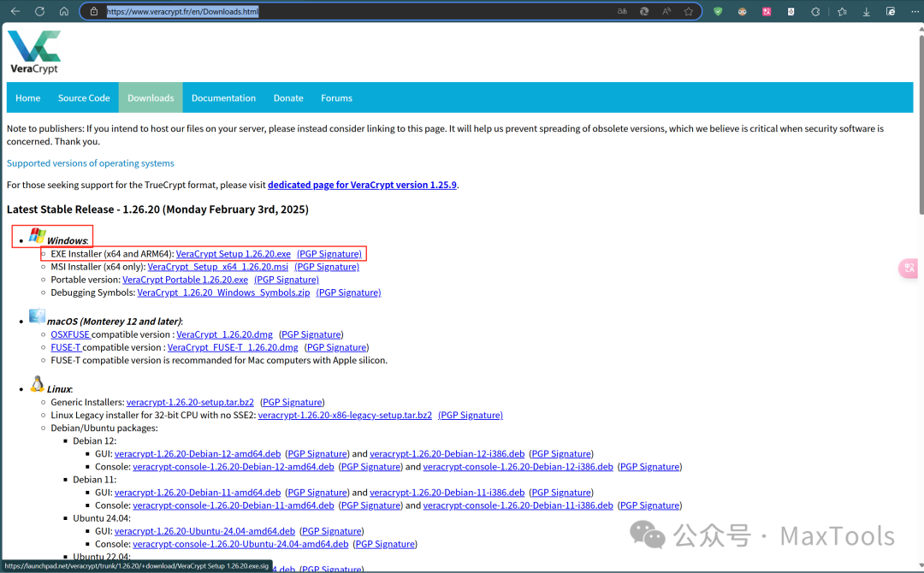Download VeraCrypt Portable 1.26.20.exe
The height and width of the screenshot is (573, 924).
pos(185,280)
